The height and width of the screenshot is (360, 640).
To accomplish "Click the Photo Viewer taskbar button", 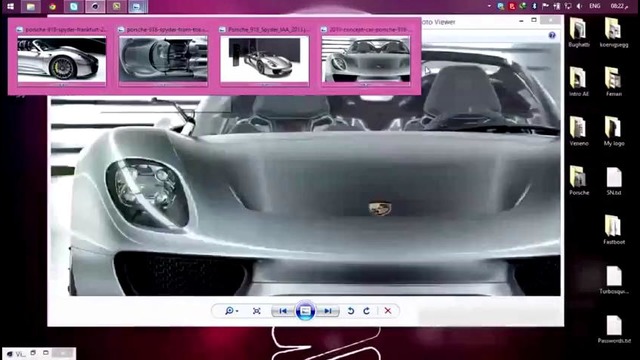I will tap(138, 6).
